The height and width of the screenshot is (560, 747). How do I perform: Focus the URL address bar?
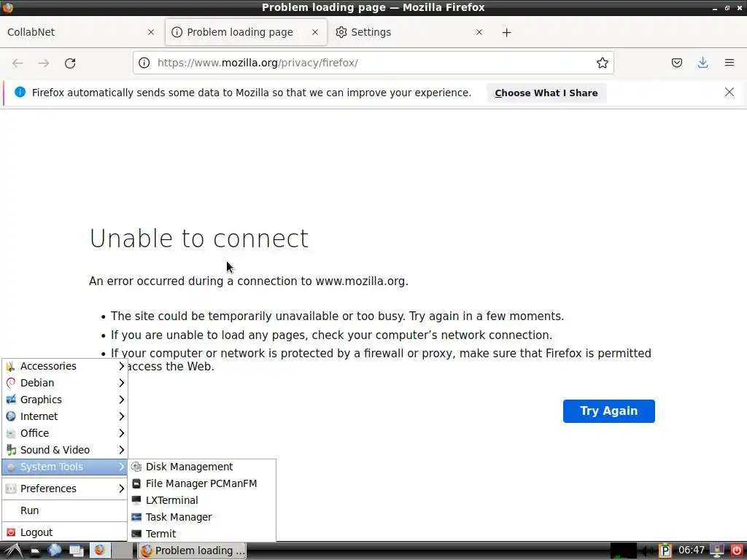click(x=373, y=63)
